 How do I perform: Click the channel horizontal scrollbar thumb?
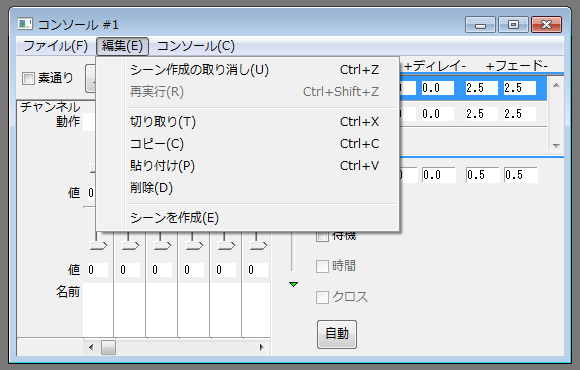(x=108, y=347)
